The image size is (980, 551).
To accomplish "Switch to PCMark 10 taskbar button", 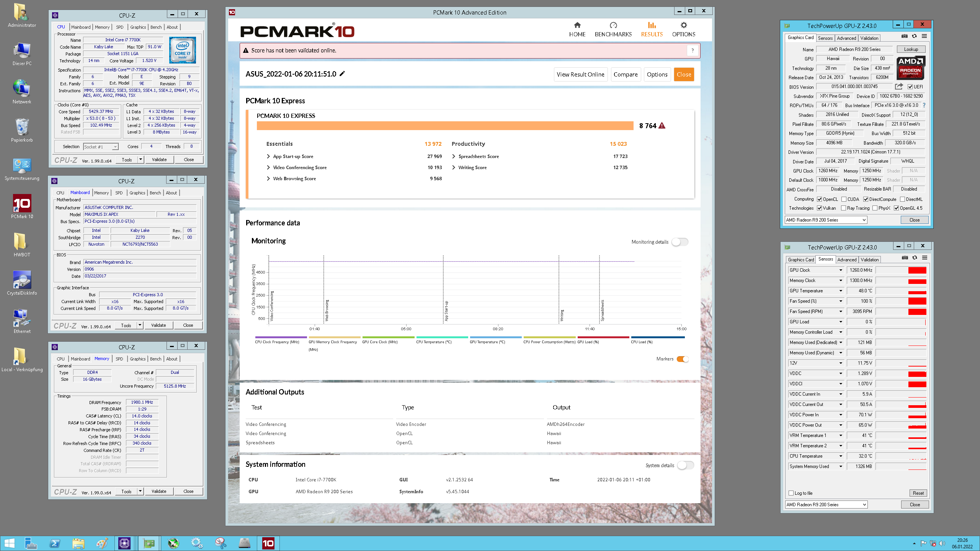I will (268, 543).
